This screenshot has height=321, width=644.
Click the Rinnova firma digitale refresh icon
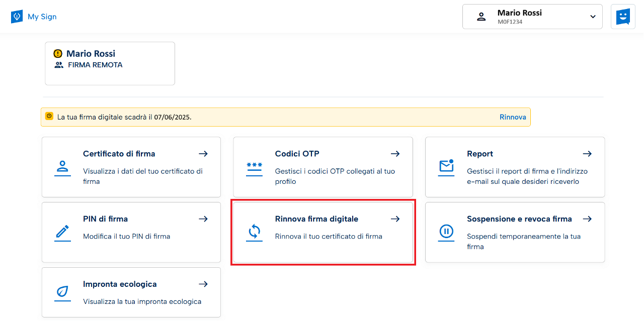(254, 232)
